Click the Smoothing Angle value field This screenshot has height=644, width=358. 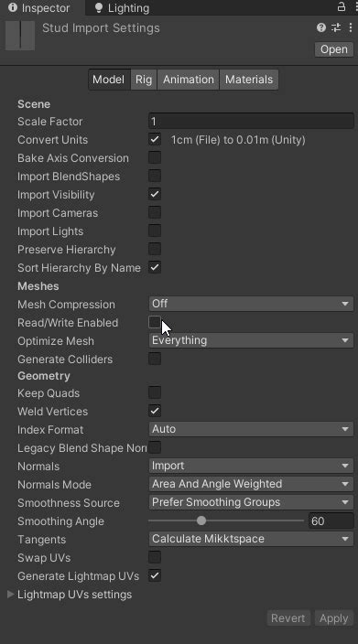[x=331, y=521]
